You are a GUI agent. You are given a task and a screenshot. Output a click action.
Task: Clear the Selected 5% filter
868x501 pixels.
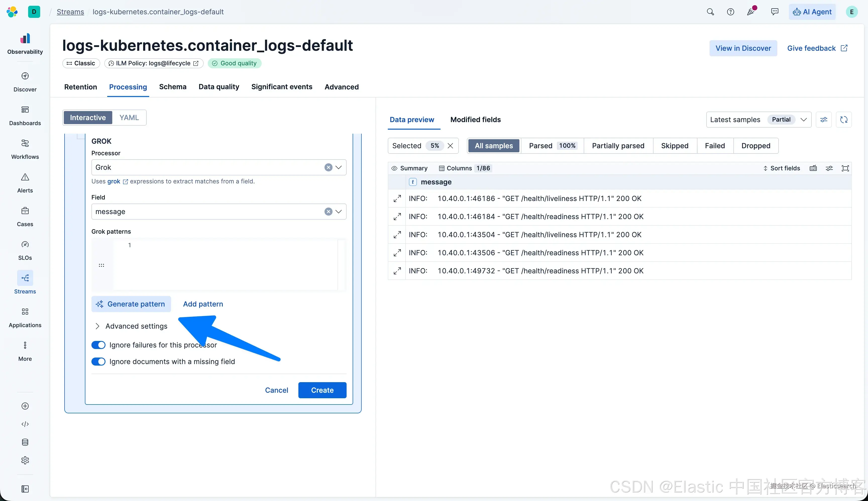tap(450, 145)
